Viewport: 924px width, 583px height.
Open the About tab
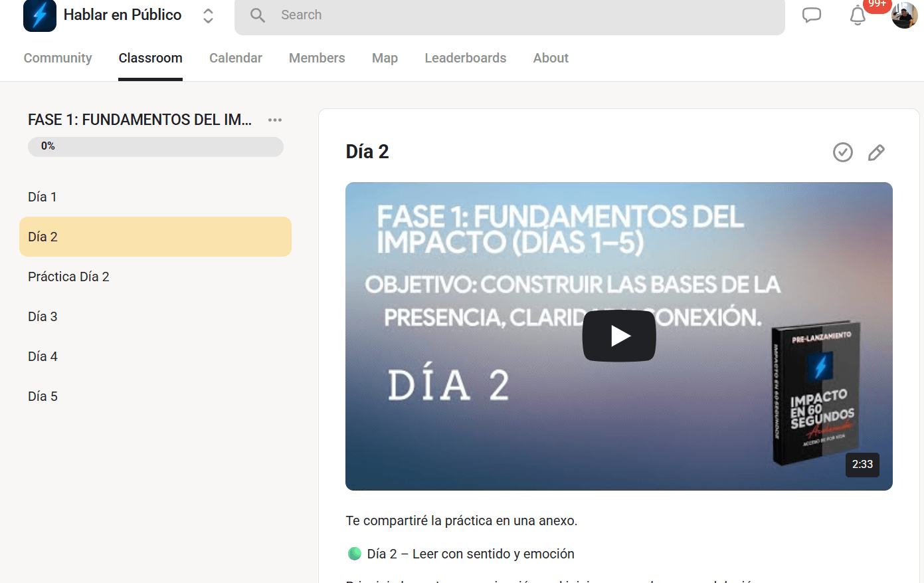pos(551,58)
